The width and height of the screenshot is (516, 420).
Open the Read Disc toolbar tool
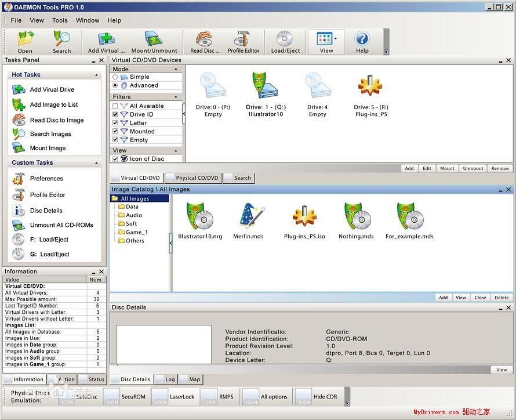205,41
